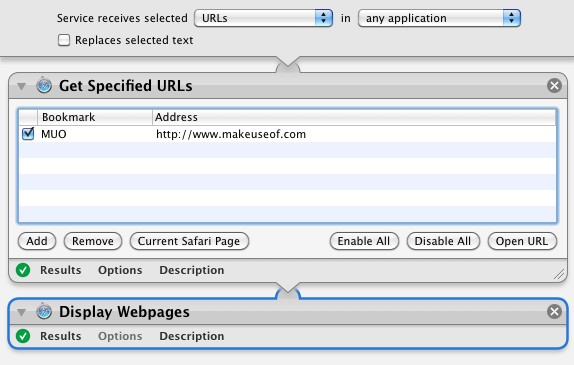The image size is (574, 365).
Task: Click the Current Safari Page button
Action: (x=189, y=241)
